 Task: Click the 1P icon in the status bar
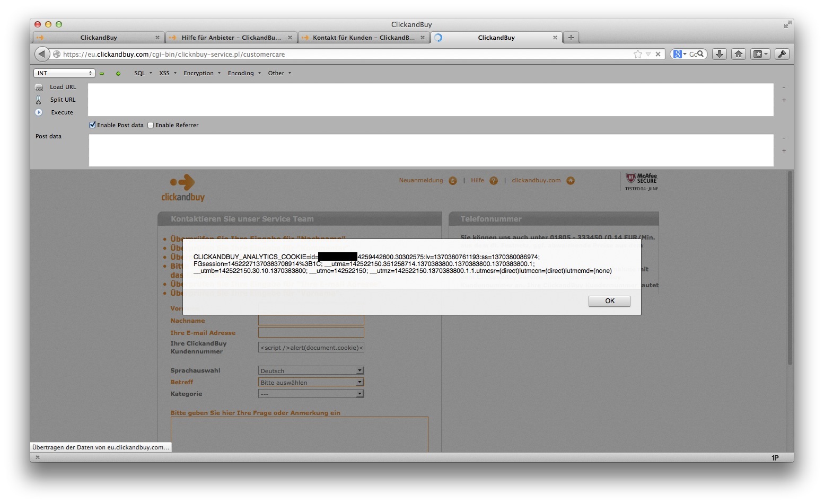pos(775,458)
